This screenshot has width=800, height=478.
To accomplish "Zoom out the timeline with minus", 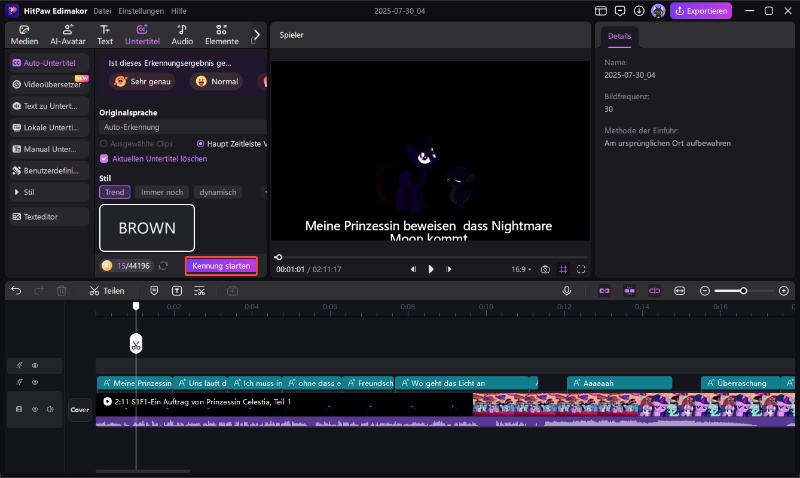I will (705, 291).
